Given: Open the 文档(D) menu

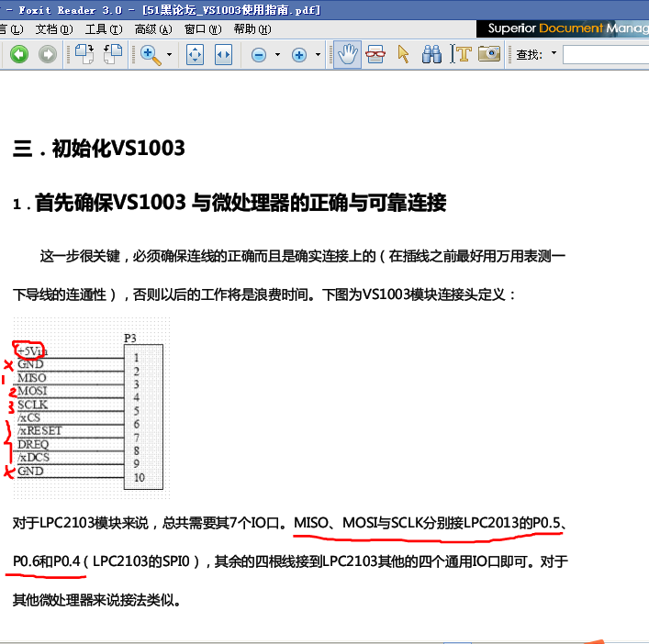Looking at the screenshot, I should (x=54, y=29).
